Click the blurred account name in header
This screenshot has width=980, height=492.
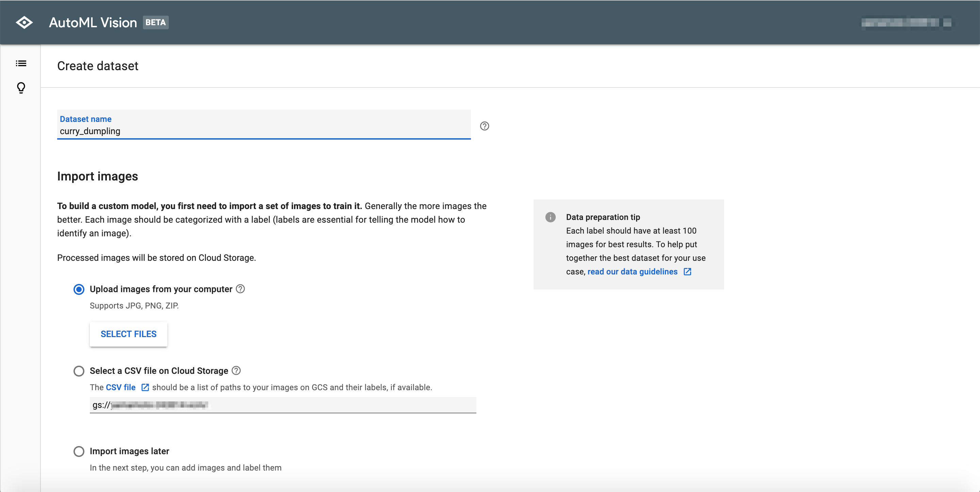pos(906,23)
